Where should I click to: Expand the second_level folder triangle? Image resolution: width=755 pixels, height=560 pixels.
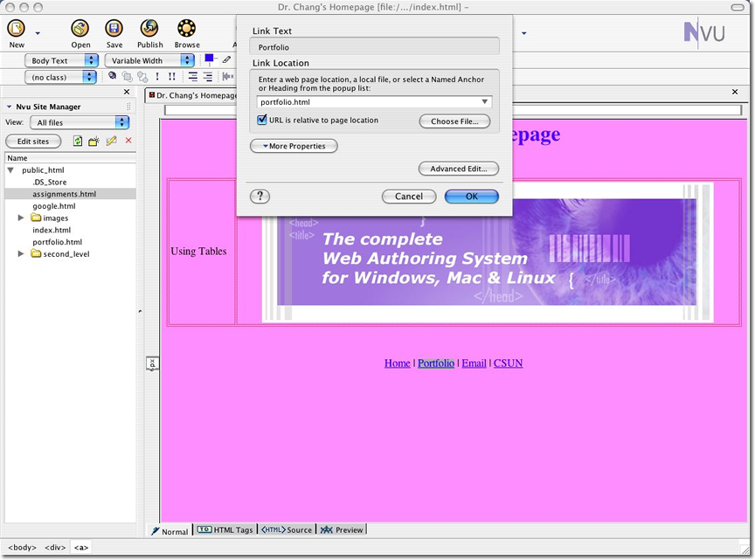point(21,253)
